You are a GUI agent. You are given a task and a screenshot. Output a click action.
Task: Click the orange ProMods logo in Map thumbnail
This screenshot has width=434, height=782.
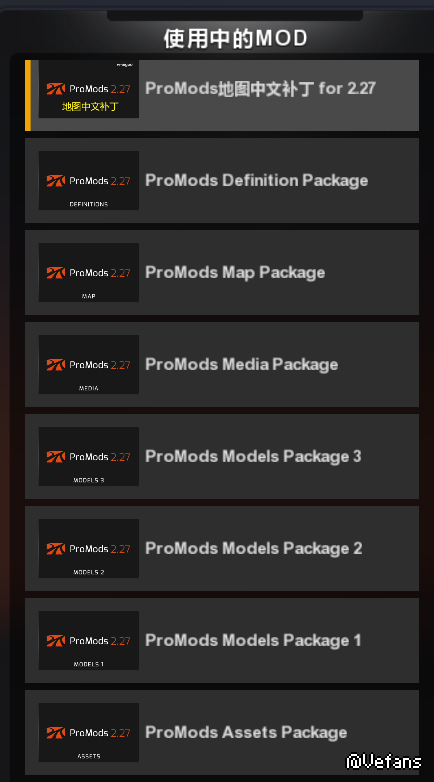(56, 273)
